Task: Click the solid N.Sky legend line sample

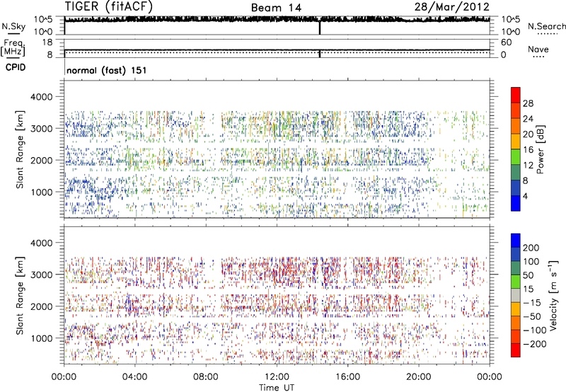Action: pos(13,33)
